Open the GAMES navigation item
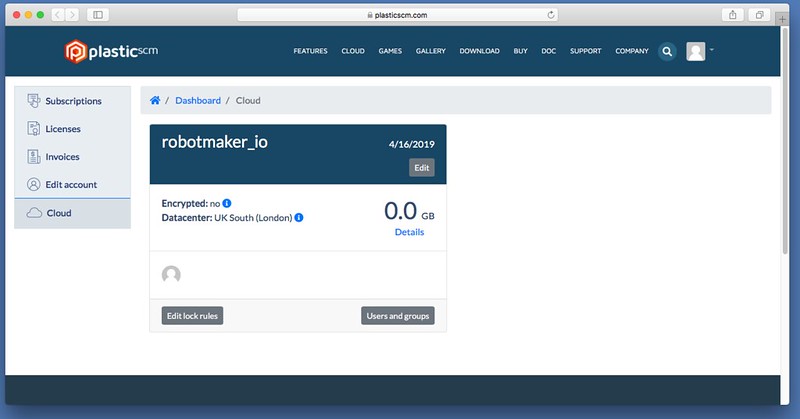This screenshot has height=419, width=800. click(390, 51)
